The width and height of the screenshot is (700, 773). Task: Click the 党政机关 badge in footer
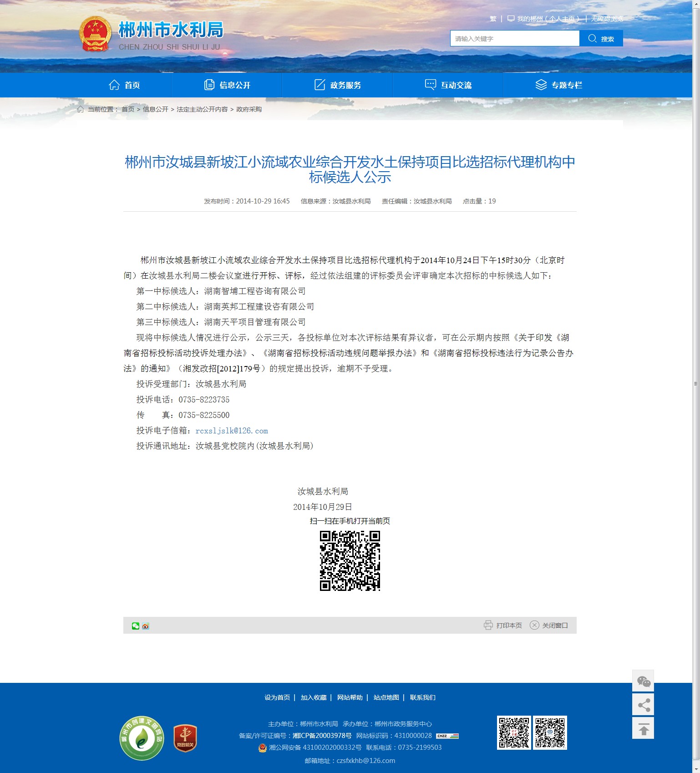185,738
